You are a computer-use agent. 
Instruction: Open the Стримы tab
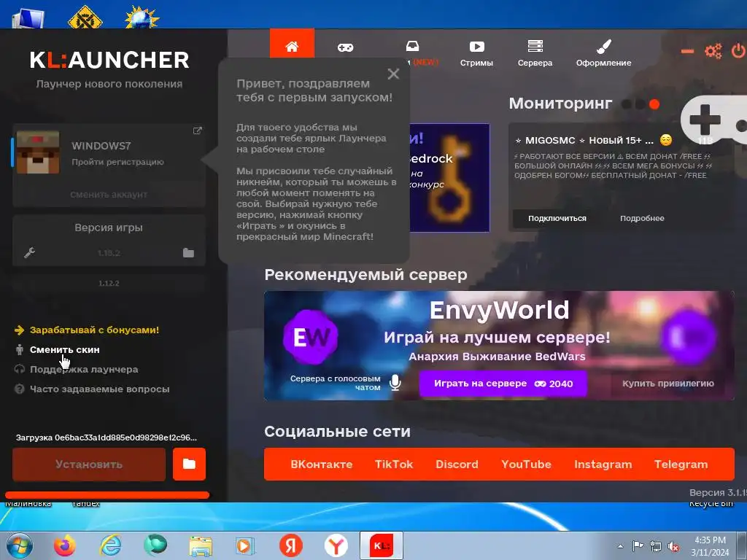pyautogui.click(x=476, y=52)
